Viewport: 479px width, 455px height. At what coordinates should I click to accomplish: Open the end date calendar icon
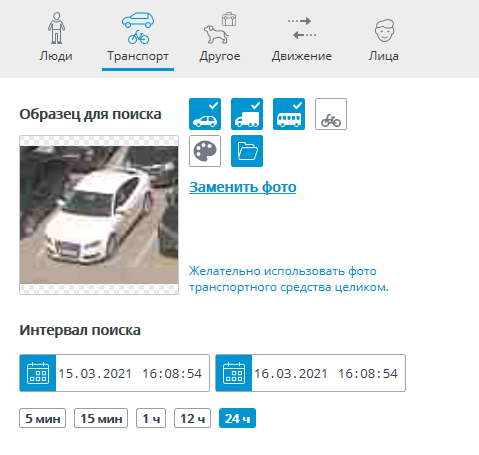coord(234,373)
